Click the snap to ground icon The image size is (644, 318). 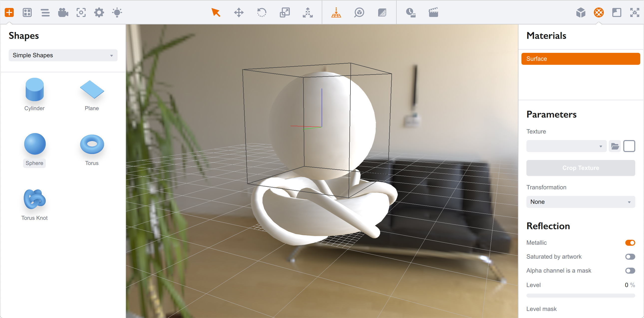point(336,12)
